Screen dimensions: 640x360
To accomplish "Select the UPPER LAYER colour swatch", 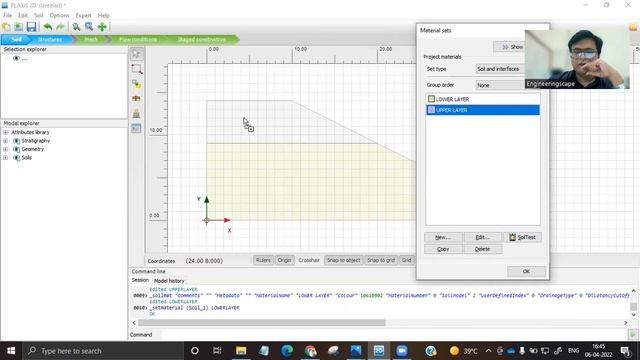I will pyautogui.click(x=431, y=110).
